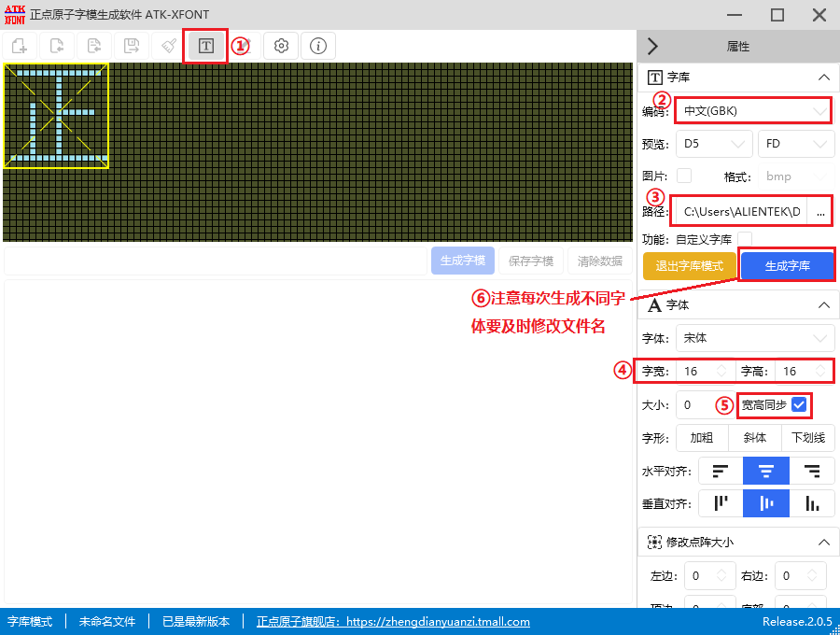Open the zhengdianyuanzi.tmall.com store link
Image resolution: width=840 pixels, height=635 pixels.
point(393,622)
